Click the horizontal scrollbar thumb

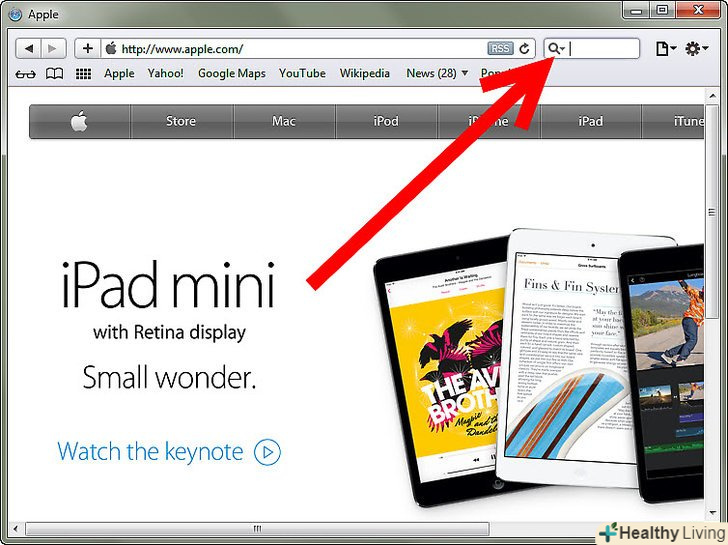coord(257,529)
